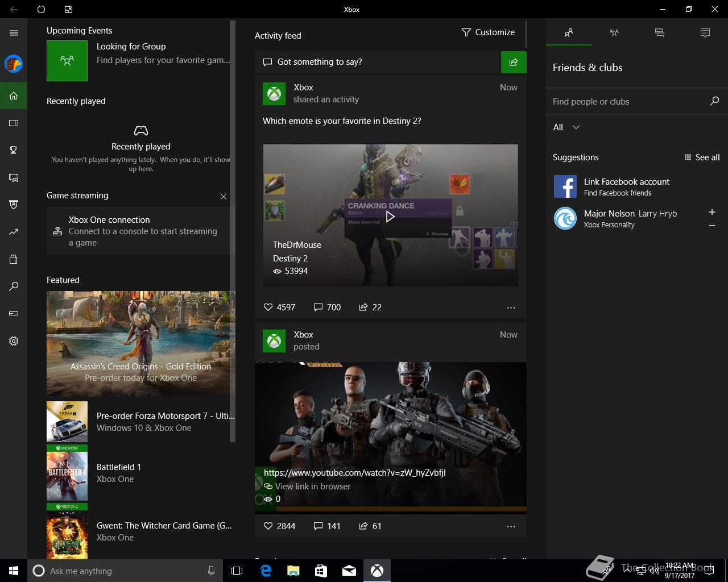Click View link in browser

pos(308,487)
